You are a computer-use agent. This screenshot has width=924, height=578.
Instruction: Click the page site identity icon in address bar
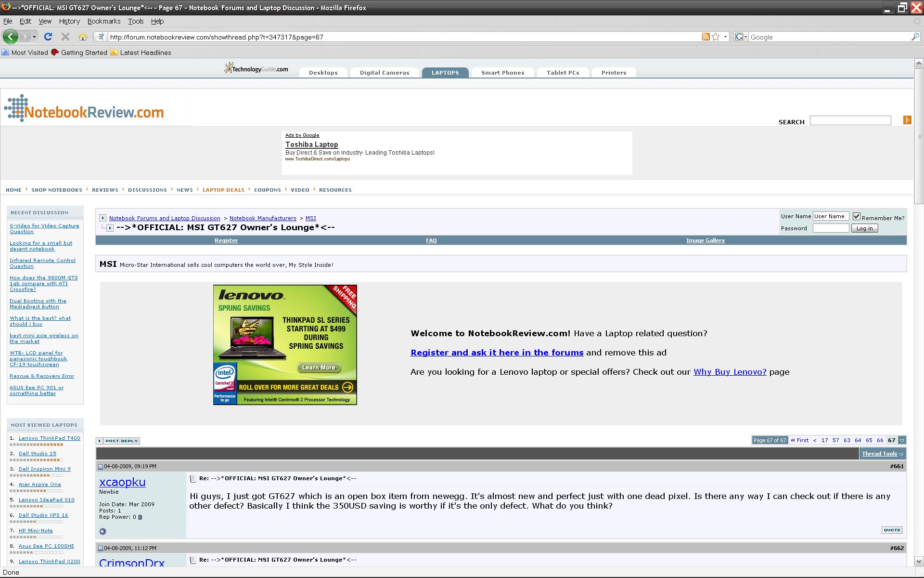coord(101,37)
